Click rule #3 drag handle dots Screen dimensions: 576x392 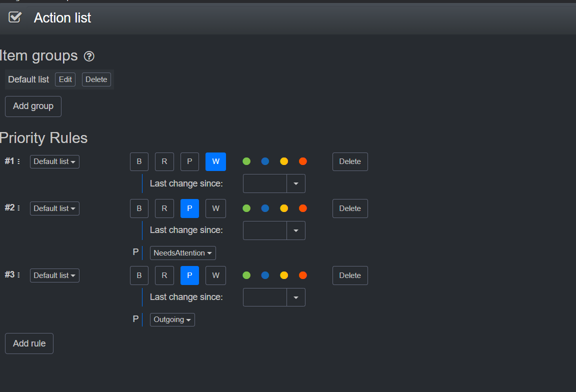coord(18,275)
